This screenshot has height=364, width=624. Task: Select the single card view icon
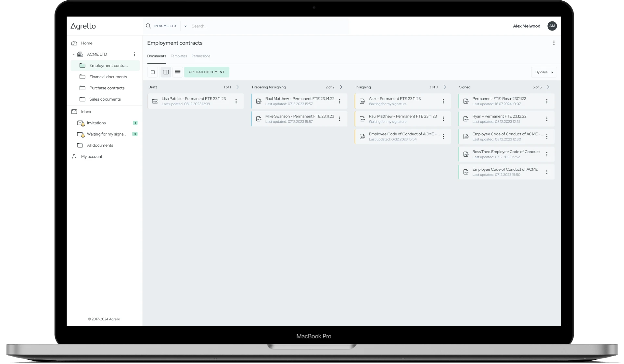click(x=153, y=72)
